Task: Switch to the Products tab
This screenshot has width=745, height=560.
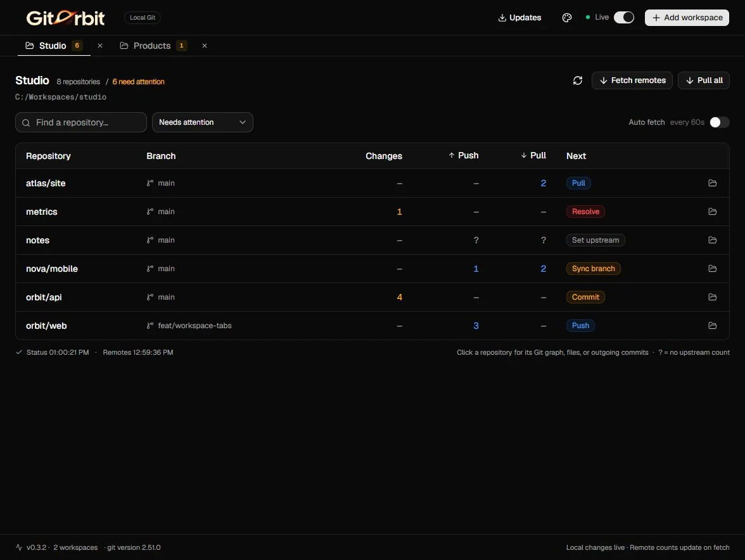Action: pyautogui.click(x=153, y=46)
